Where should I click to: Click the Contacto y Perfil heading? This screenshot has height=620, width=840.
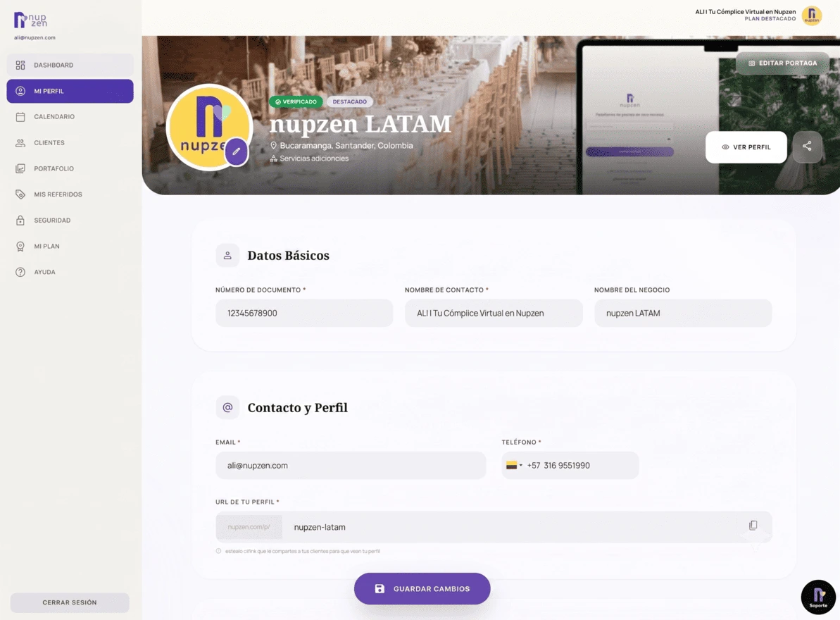coord(297,408)
